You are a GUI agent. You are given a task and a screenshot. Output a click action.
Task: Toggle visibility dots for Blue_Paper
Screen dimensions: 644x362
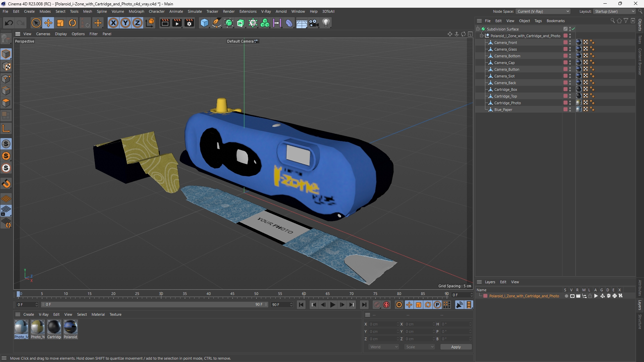(570, 110)
